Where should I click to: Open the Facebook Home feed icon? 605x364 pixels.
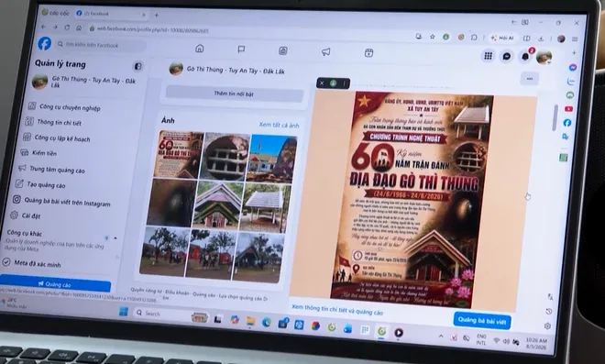click(200, 49)
